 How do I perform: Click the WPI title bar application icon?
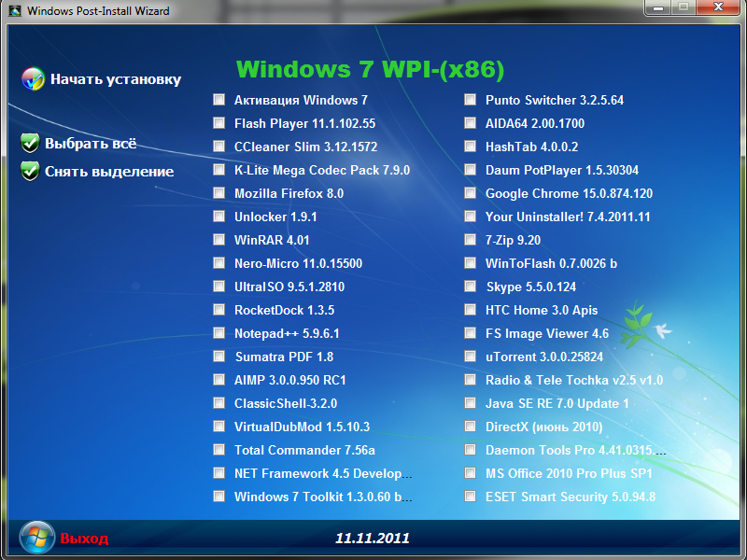pos(15,11)
